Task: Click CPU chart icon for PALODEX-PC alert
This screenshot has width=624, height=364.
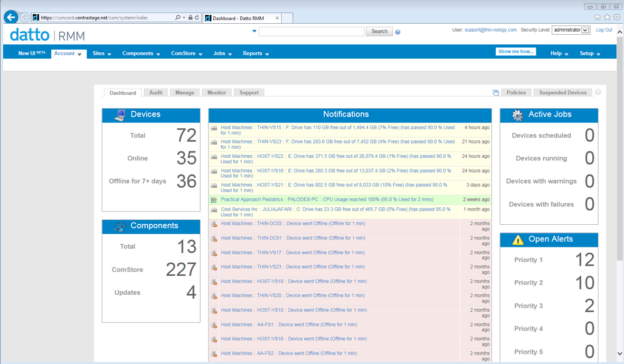Action: [x=214, y=200]
